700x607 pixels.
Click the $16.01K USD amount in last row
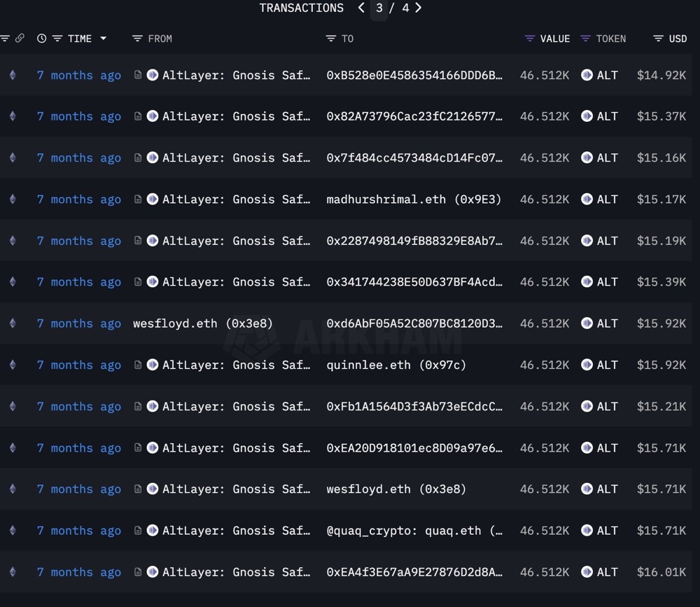(x=661, y=572)
